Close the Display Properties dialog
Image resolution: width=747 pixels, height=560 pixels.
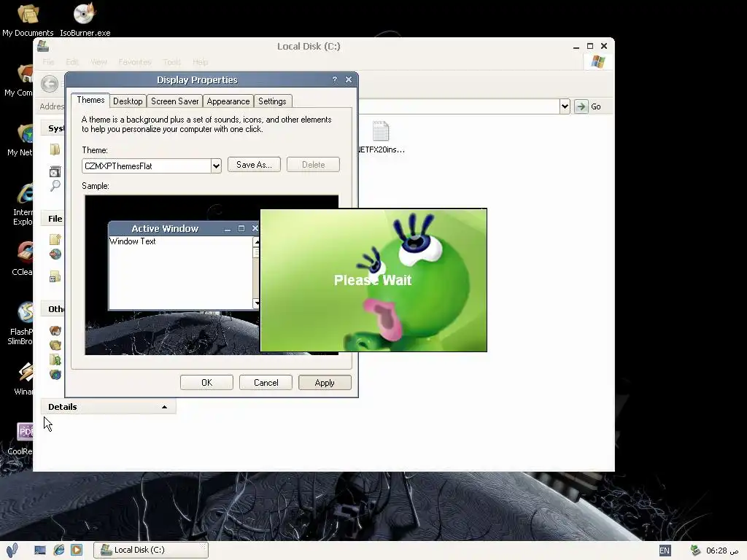point(349,79)
